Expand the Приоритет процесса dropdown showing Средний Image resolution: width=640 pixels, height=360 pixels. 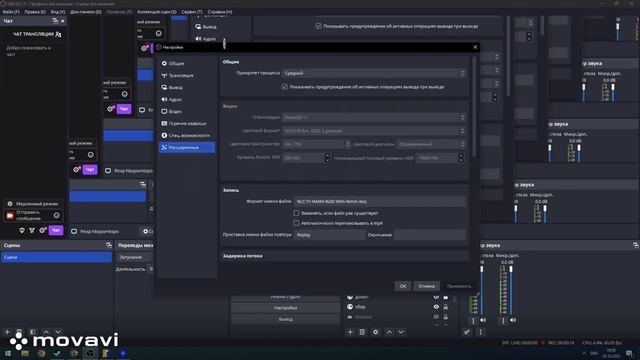(x=373, y=73)
